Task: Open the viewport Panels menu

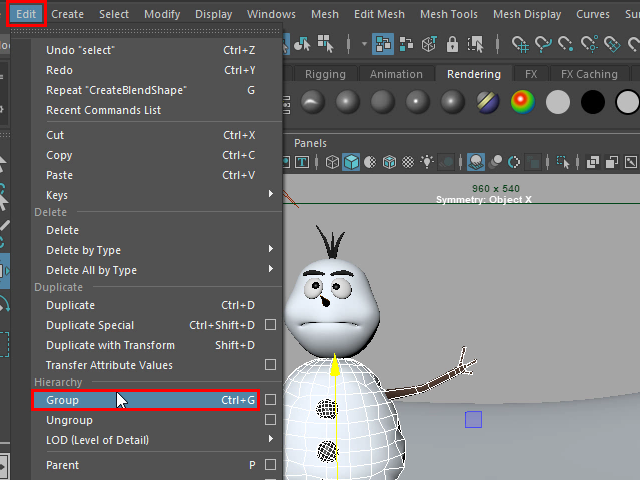Action: pos(310,143)
